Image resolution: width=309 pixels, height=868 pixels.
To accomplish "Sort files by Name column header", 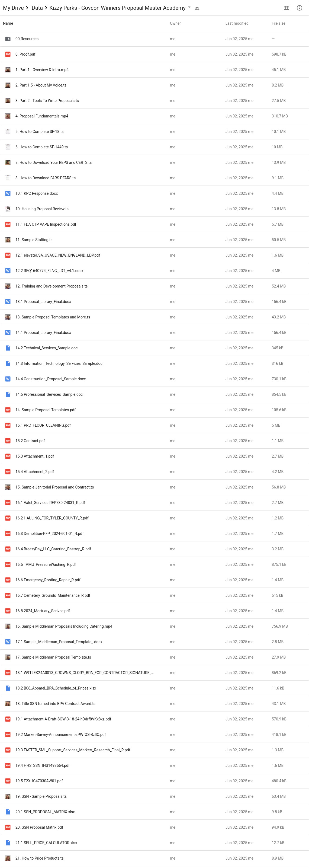I will (8, 23).
